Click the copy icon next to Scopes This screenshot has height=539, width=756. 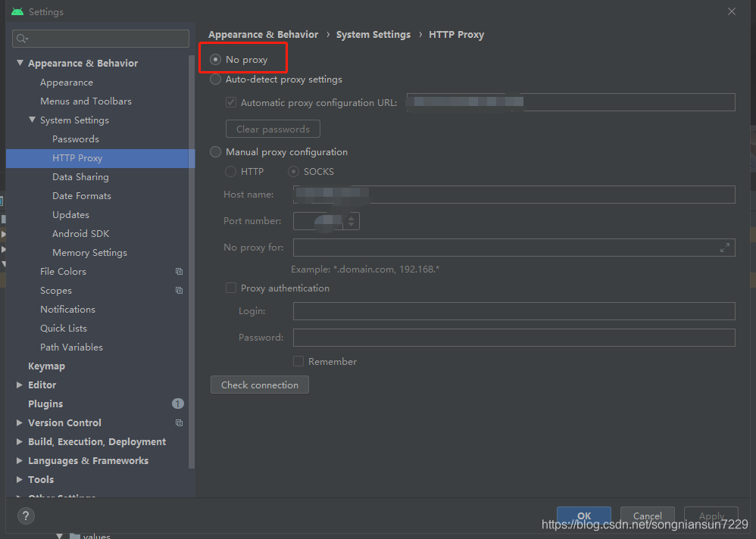click(x=179, y=291)
